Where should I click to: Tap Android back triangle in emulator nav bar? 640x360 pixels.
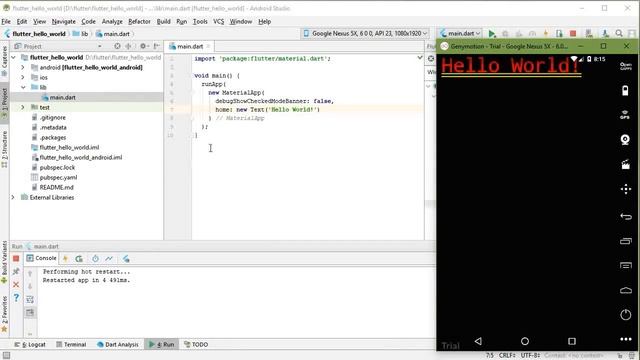(x=478, y=341)
